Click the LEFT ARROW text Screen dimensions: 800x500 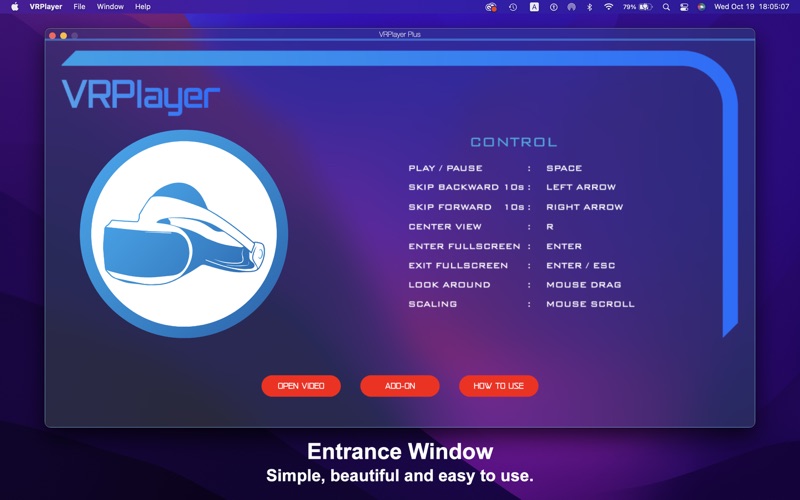tap(581, 187)
